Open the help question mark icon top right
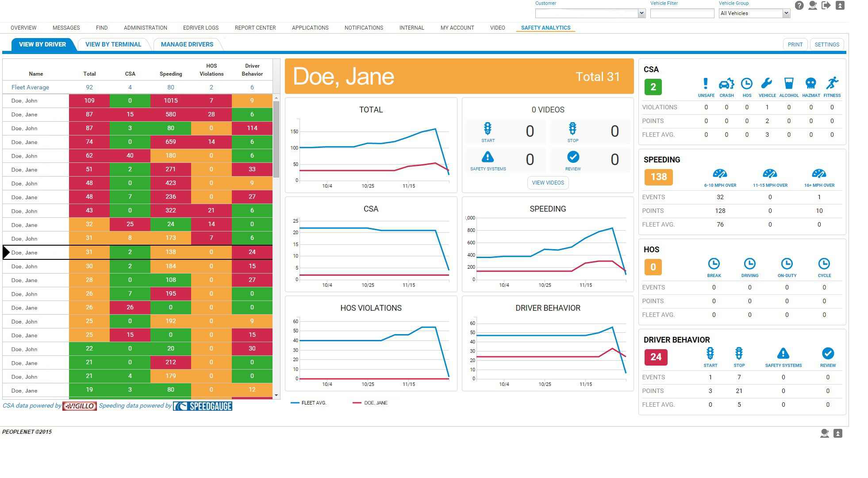868x478 pixels. [x=799, y=6]
